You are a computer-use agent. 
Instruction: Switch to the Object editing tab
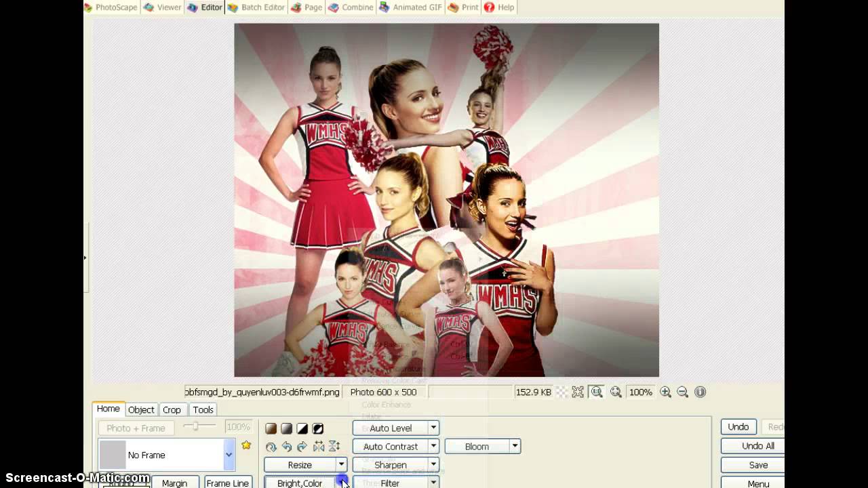coord(141,409)
